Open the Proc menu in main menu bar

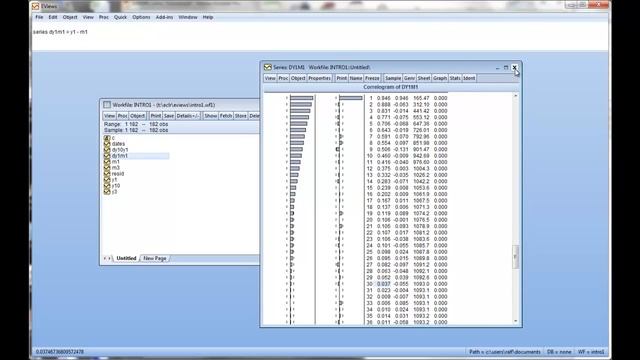tap(104, 17)
